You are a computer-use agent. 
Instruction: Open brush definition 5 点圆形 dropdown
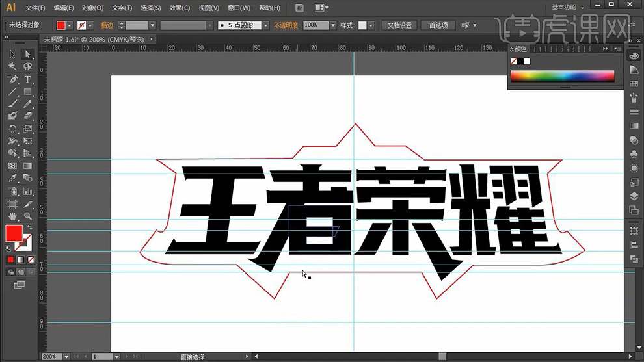click(x=265, y=25)
